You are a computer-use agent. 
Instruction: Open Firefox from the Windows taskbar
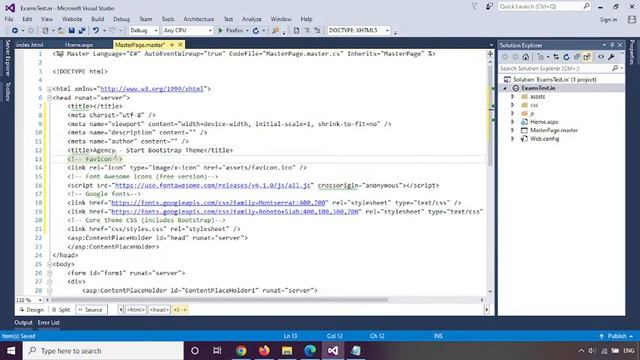point(264,351)
